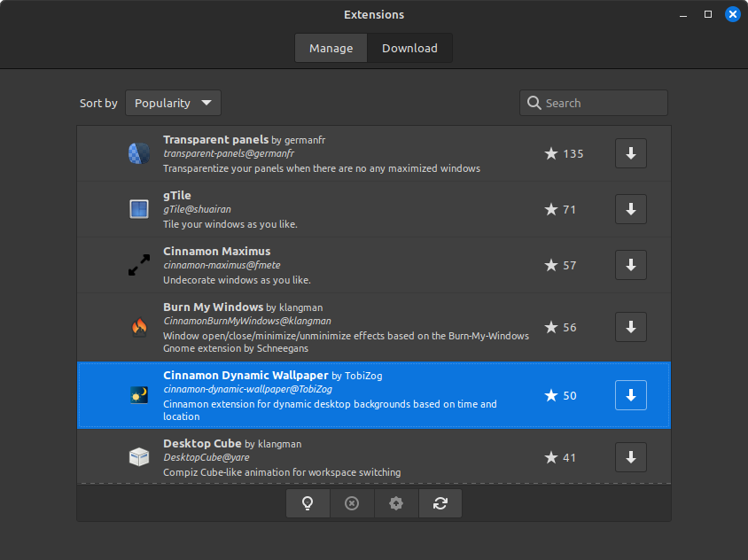The height and width of the screenshot is (560, 748).
Task: Download the gTile extension
Action: pyautogui.click(x=631, y=209)
